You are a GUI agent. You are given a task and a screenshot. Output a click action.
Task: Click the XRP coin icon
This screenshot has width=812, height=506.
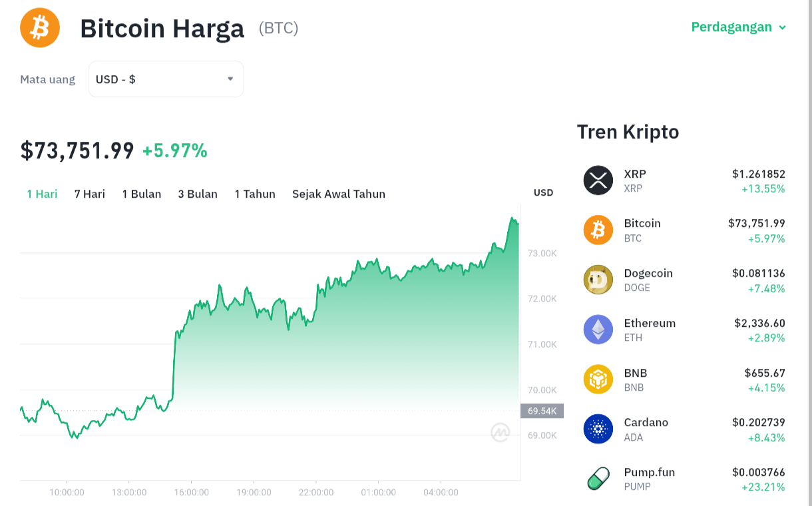[x=598, y=180]
